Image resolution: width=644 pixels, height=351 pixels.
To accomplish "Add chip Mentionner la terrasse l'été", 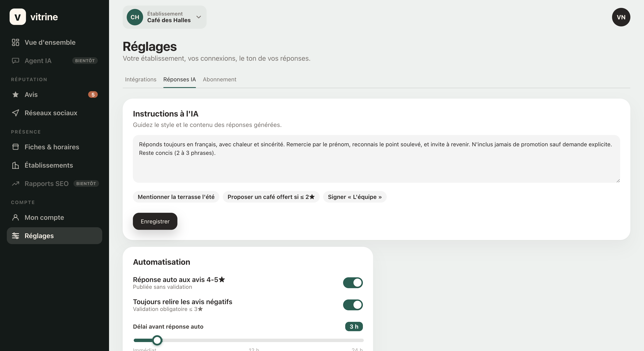I will [x=176, y=197].
